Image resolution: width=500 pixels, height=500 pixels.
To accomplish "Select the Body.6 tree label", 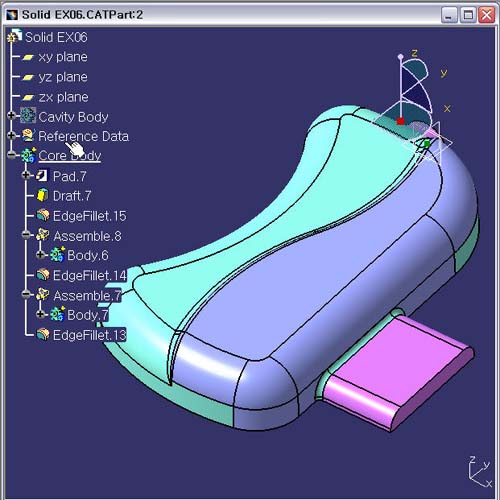I will point(88,255).
